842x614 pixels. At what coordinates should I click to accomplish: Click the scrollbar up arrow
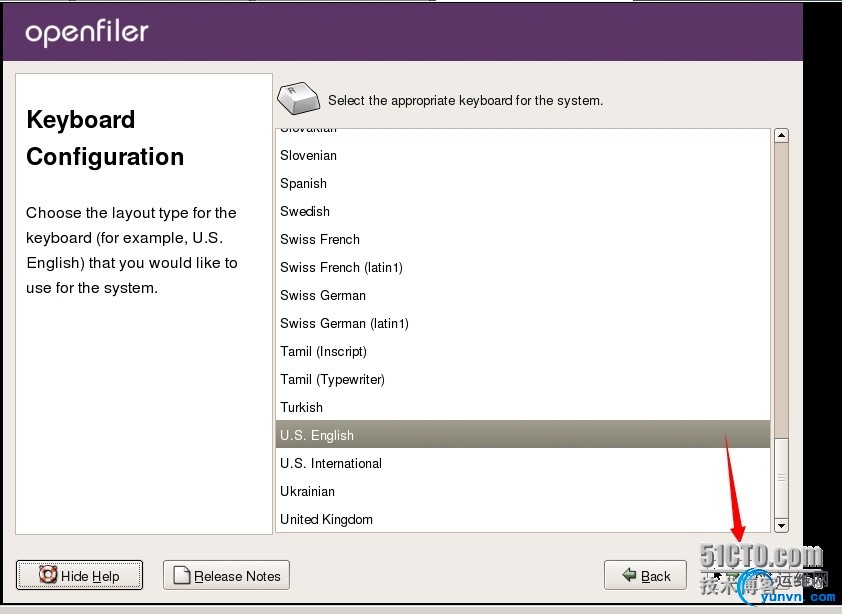781,135
